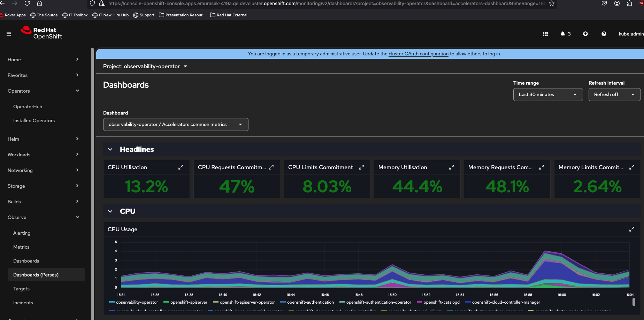The width and height of the screenshot is (644, 320).
Task: Toggle the openshift-authentication legend series
Action: 310,302
